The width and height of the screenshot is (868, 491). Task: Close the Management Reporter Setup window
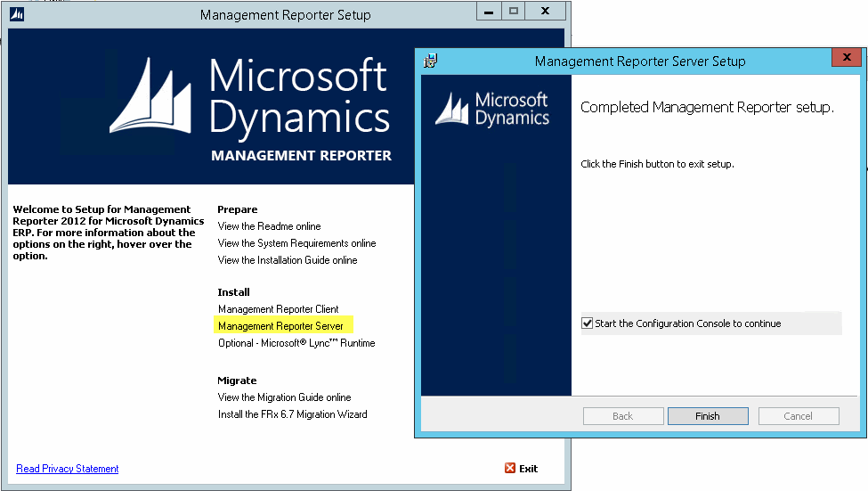[x=545, y=11]
